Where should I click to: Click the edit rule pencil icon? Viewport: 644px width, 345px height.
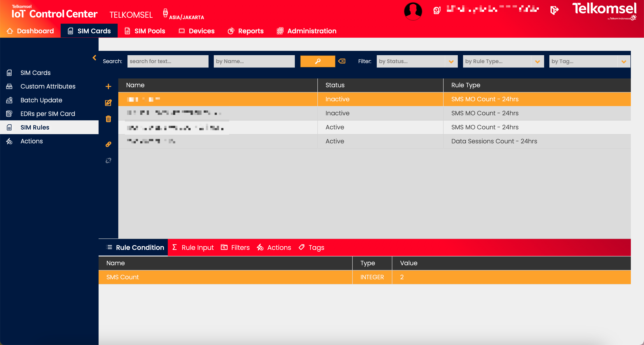click(108, 103)
